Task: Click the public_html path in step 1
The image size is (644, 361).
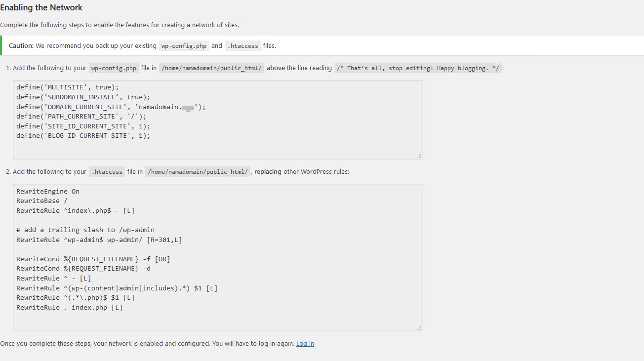Action: [x=211, y=69]
